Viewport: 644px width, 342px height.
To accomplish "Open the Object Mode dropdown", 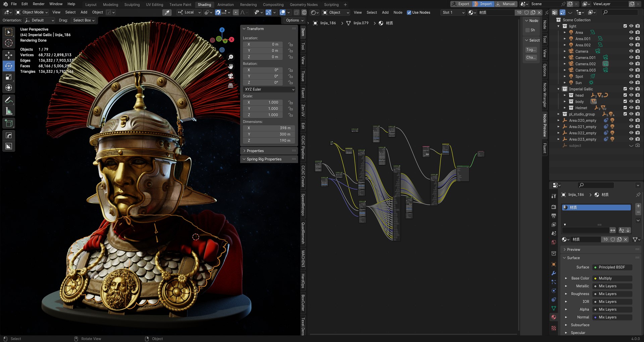I will [x=32, y=12].
